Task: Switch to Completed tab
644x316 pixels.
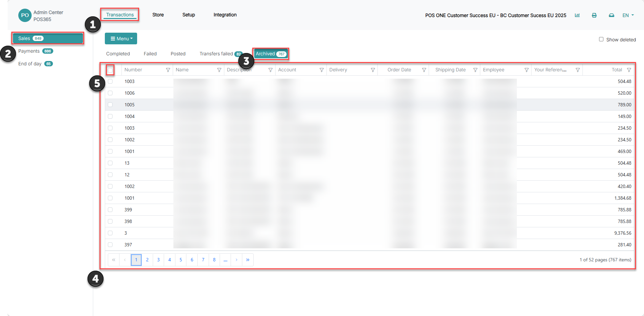Action: tap(118, 54)
